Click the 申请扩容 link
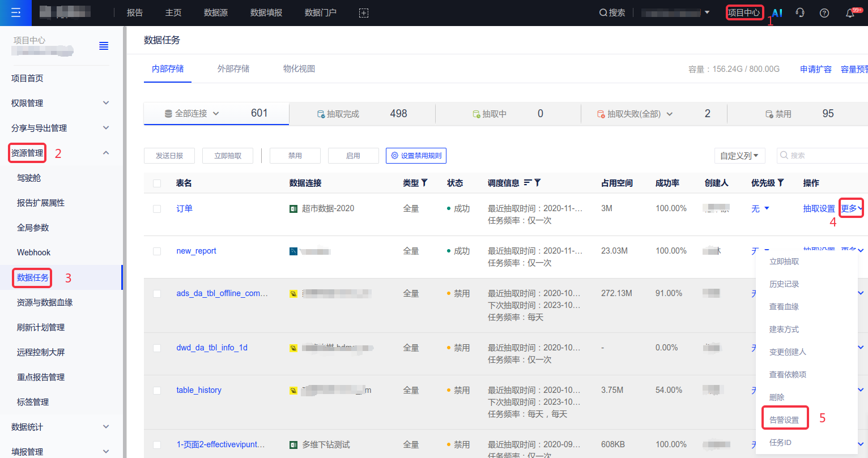 pos(815,69)
